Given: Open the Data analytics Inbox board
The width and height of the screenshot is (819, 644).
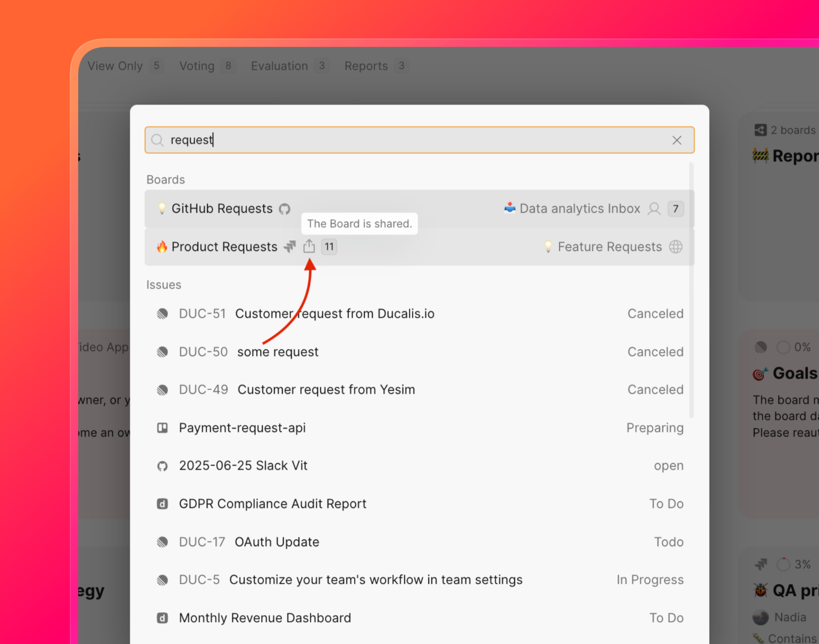Looking at the screenshot, I should coord(580,209).
